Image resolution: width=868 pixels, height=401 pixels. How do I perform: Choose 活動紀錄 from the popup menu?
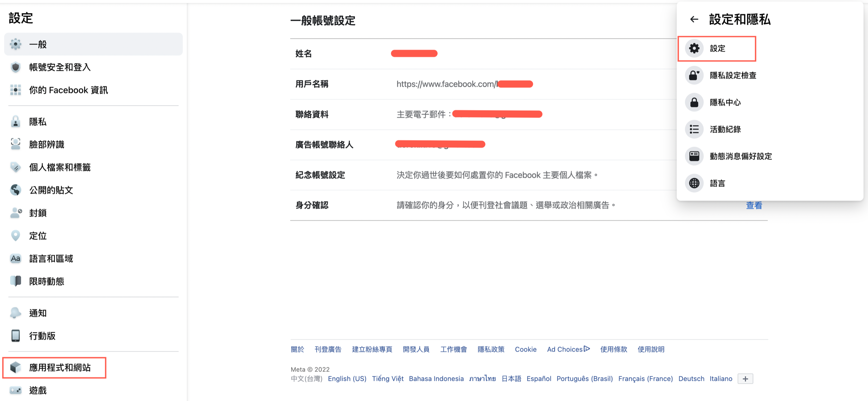click(770, 129)
